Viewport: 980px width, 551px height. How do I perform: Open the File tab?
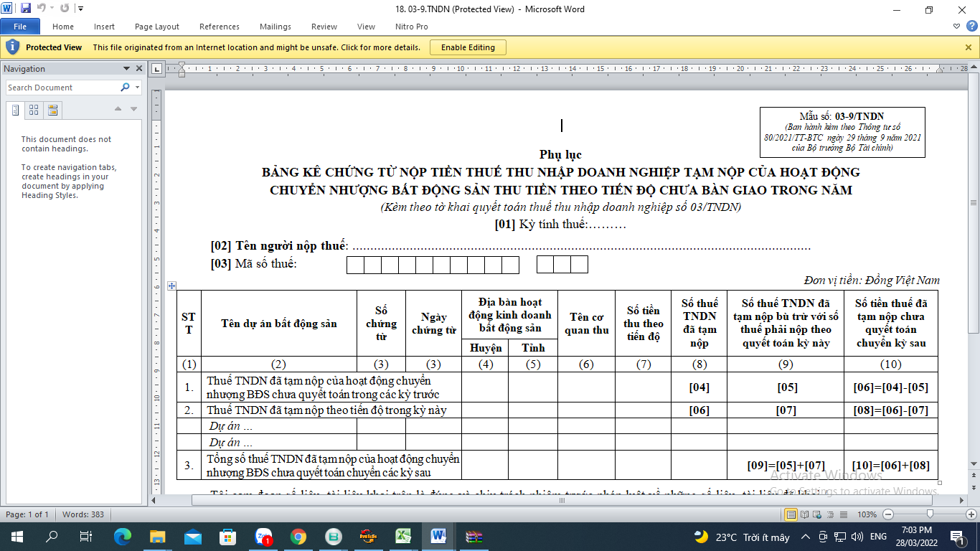coord(20,27)
